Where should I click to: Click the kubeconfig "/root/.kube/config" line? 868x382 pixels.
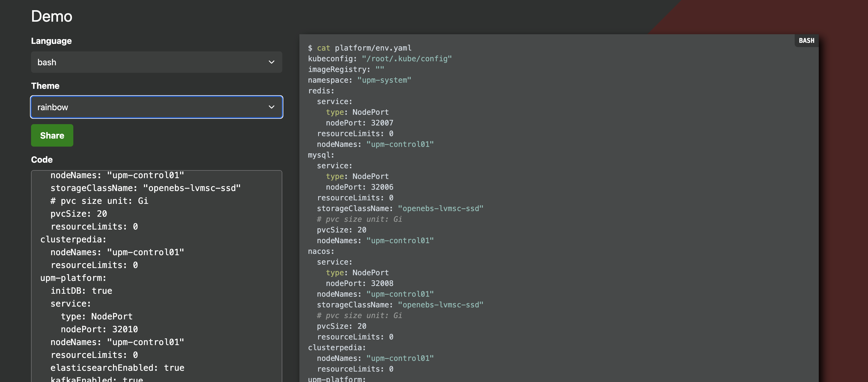click(380, 59)
